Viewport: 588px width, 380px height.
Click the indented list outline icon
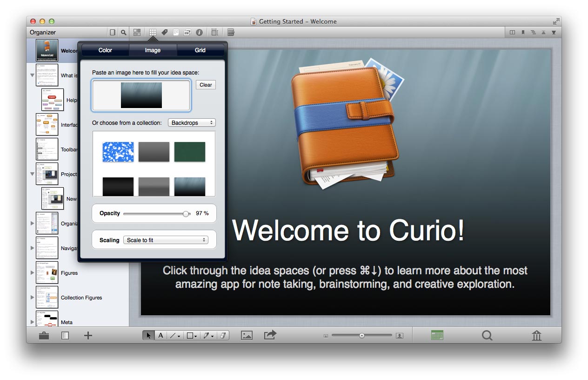(x=533, y=33)
